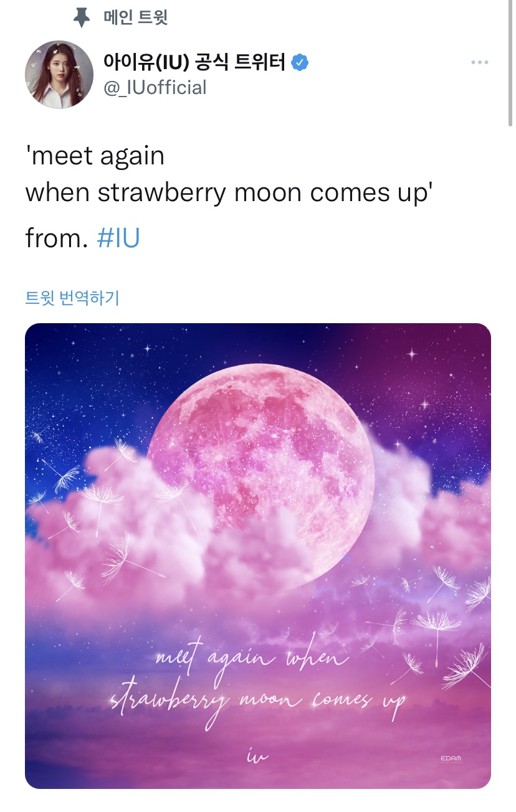This screenshot has width=516, height=812.
Task: Tap the #IU hashtag
Action: pyautogui.click(x=118, y=238)
